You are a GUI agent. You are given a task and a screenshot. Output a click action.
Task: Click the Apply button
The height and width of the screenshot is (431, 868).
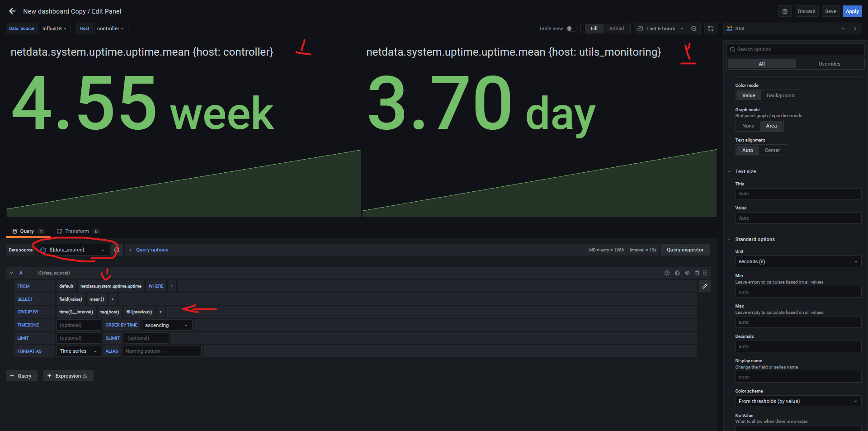click(x=852, y=11)
